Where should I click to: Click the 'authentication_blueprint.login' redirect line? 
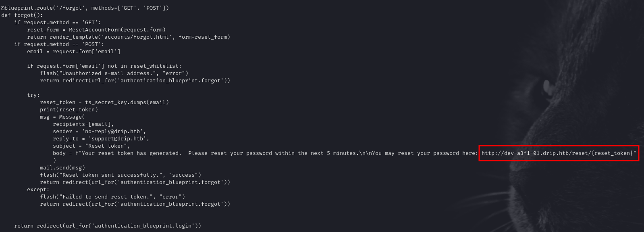click(108, 226)
